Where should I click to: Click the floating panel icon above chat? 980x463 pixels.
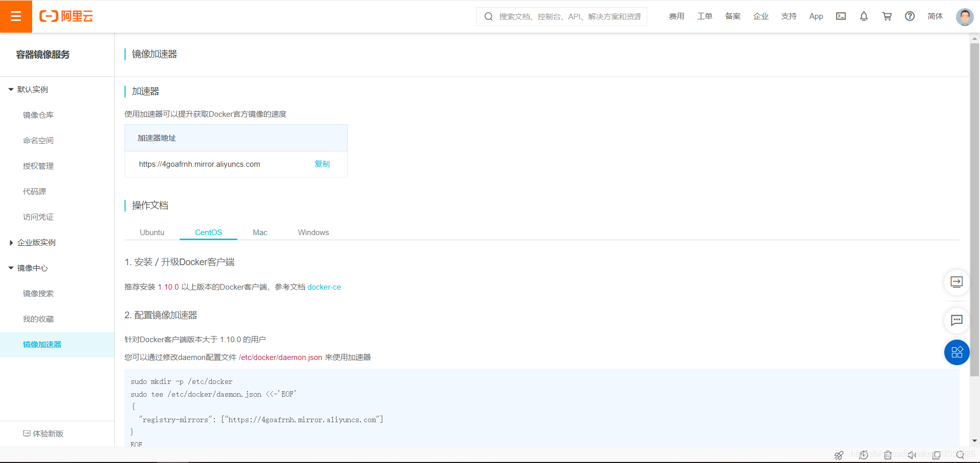click(x=957, y=282)
